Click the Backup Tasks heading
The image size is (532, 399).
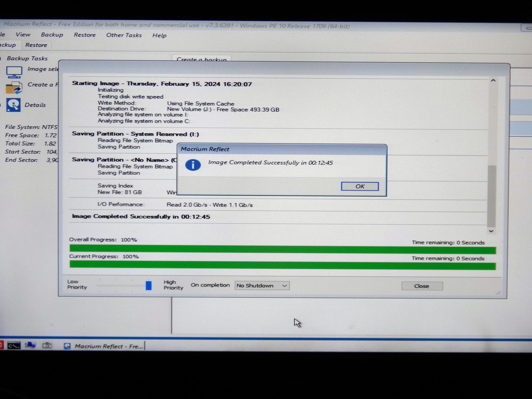pos(27,58)
